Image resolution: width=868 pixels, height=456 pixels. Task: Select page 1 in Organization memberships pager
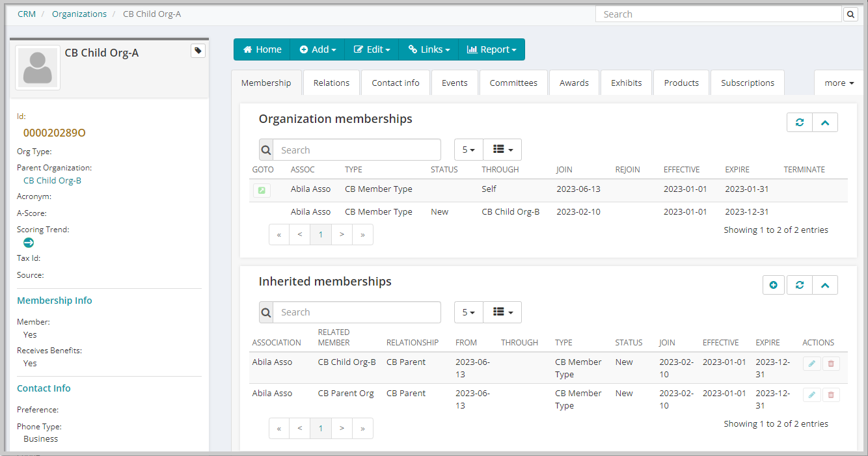coord(321,235)
